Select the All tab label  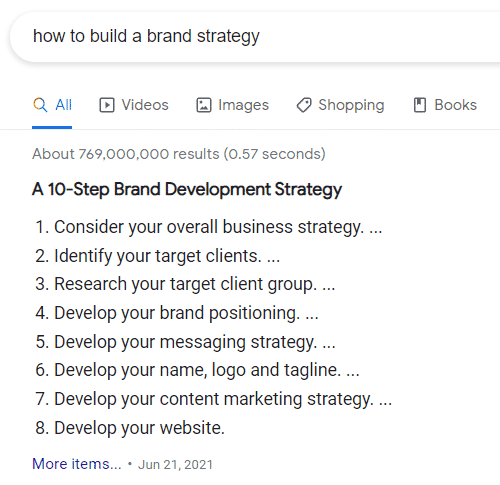(63, 105)
